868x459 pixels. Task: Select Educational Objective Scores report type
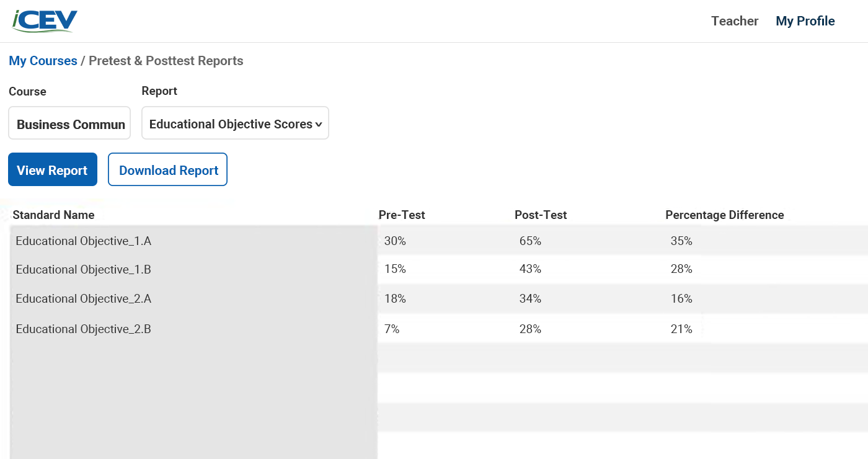click(229, 123)
